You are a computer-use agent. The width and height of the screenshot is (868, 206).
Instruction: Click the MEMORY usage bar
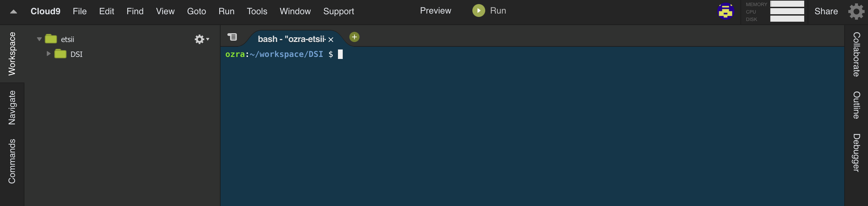coord(787,4)
